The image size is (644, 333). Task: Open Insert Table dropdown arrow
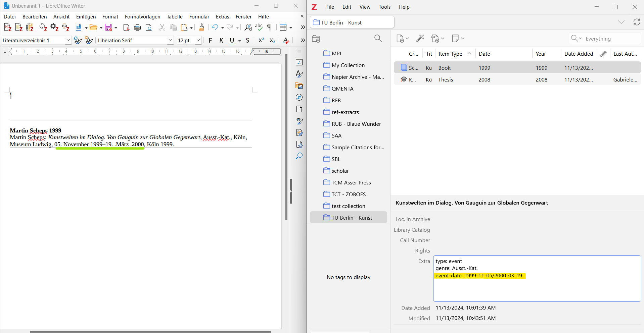(x=291, y=28)
